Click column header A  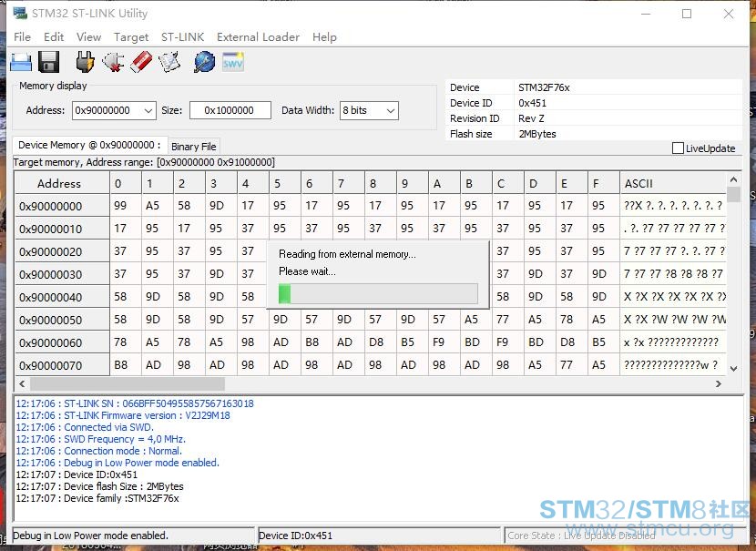[444, 183]
